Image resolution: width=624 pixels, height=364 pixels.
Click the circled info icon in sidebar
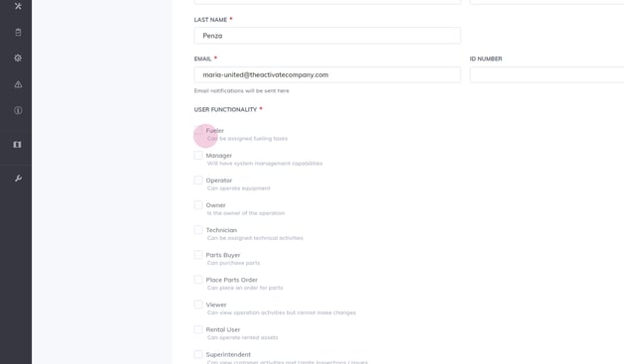pyautogui.click(x=18, y=110)
